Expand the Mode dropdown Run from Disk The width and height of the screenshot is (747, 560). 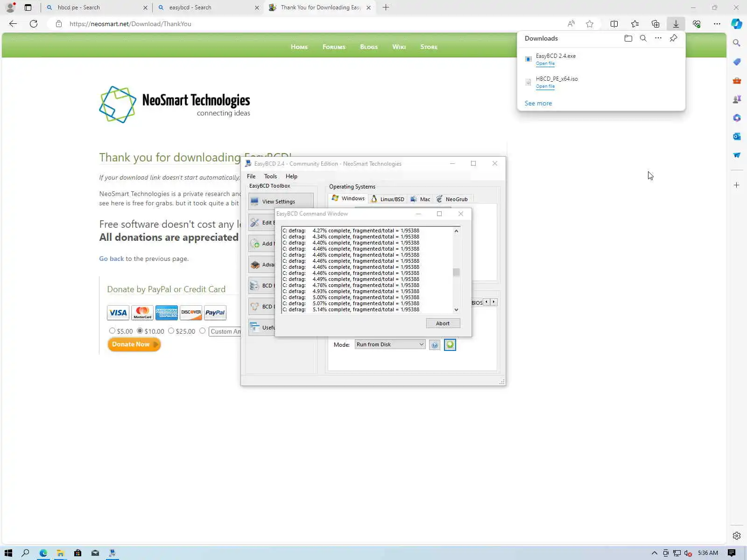tap(390, 344)
